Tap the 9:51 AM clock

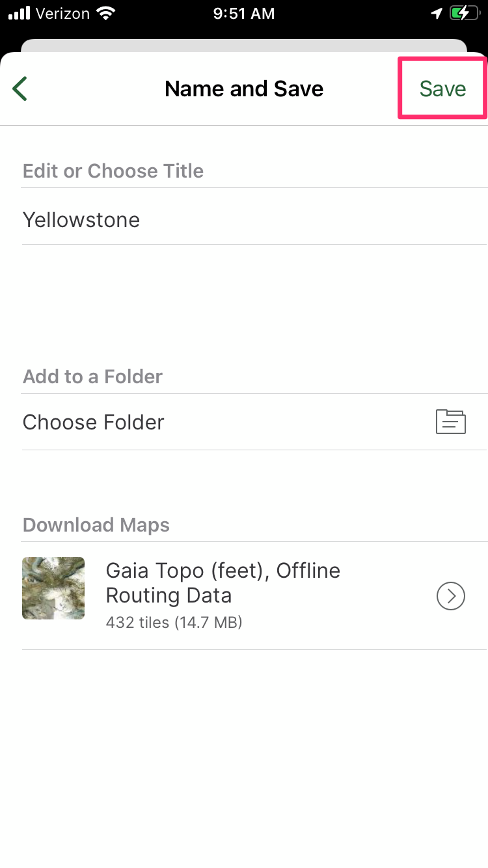point(244,13)
